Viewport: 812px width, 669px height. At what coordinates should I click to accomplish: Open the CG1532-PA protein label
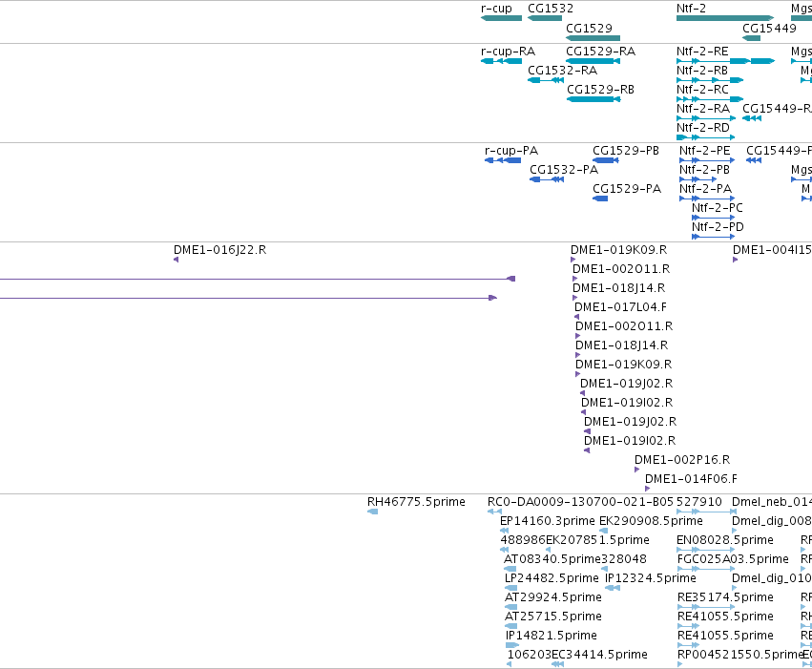[564, 170]
